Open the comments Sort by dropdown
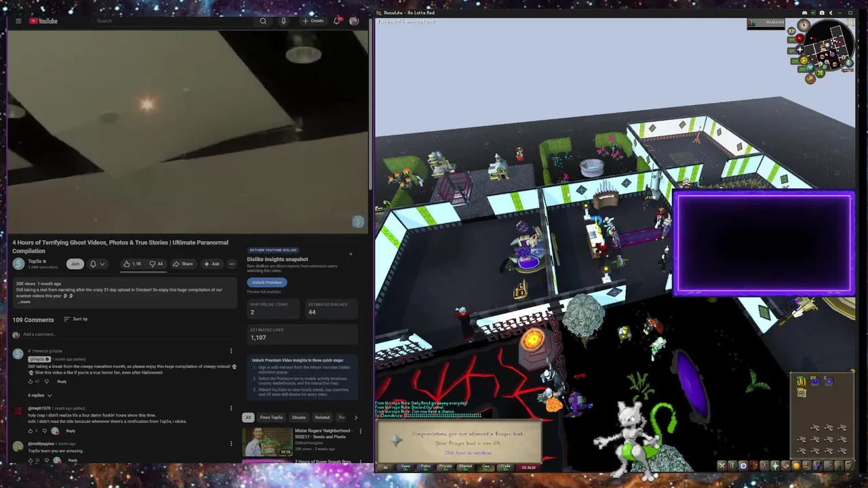868x488 pixels. pyautogui.click(x=75, y=319)
